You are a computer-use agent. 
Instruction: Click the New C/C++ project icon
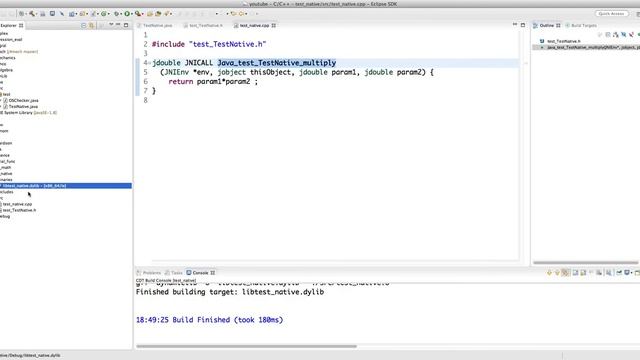pyautogui.click(x=71, y=13)
